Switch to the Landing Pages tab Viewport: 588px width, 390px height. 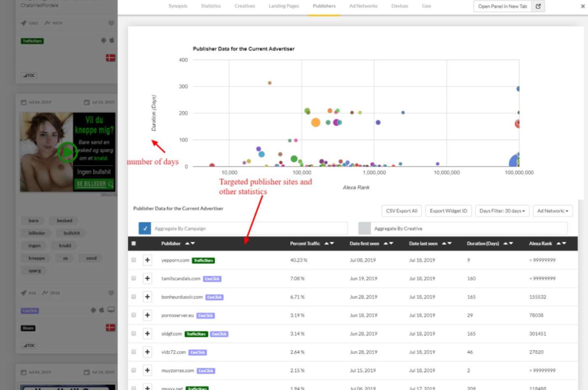284,6
